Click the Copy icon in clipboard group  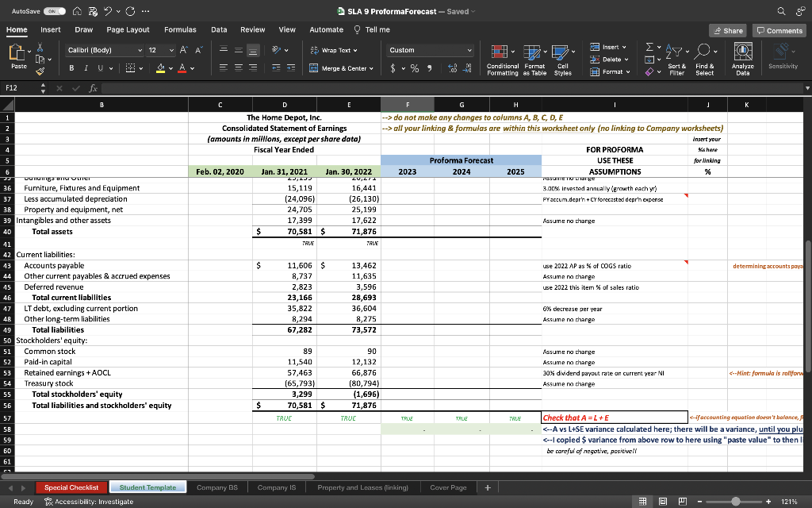[x=40, y=59]
